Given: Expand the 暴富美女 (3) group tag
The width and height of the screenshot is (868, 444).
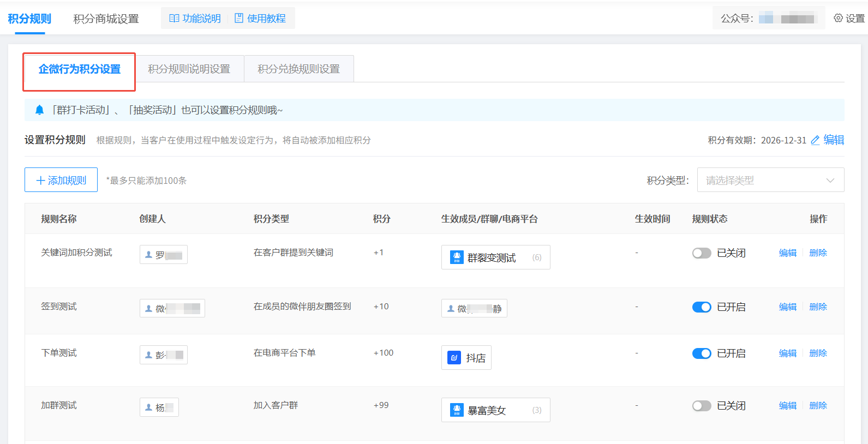Looking at the screenshot, I should pos(495,410).
